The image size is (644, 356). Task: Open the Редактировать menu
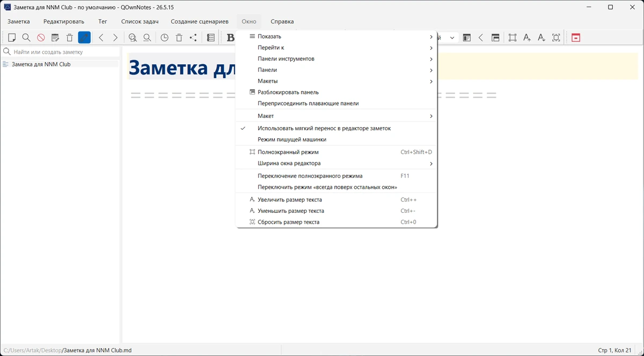[64, 21]
